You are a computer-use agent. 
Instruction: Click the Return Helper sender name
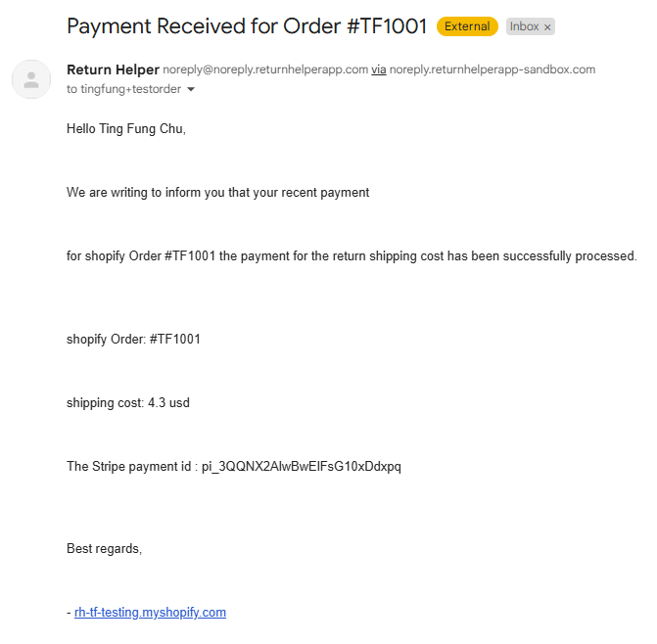pyautogui.click(x=113, y=69)
